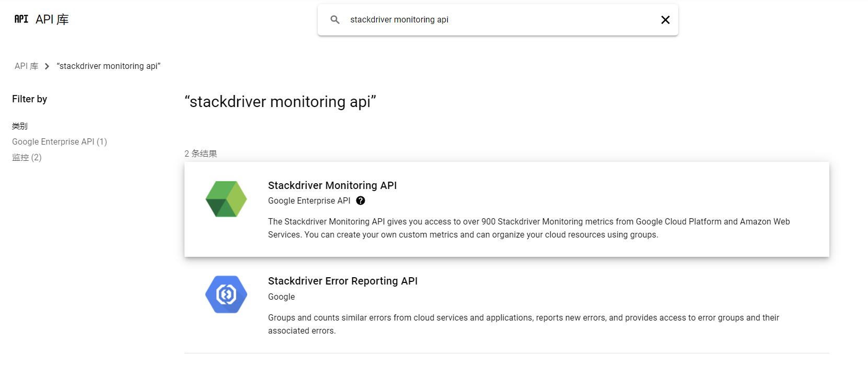Click the "stackdriver monitoring api" breadcrumb text
868x367 pixels.
click(x=109, y=66)
